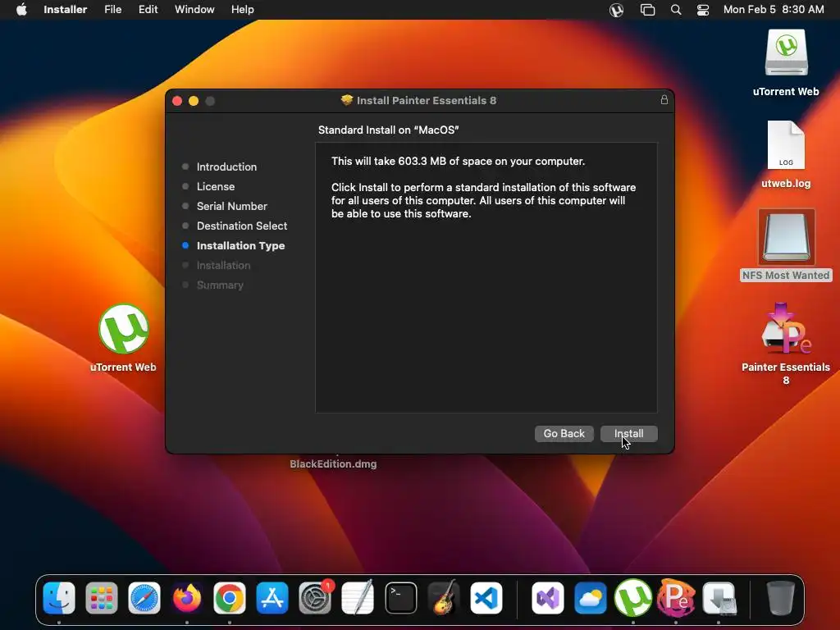Select the Serial Number step

231,206
